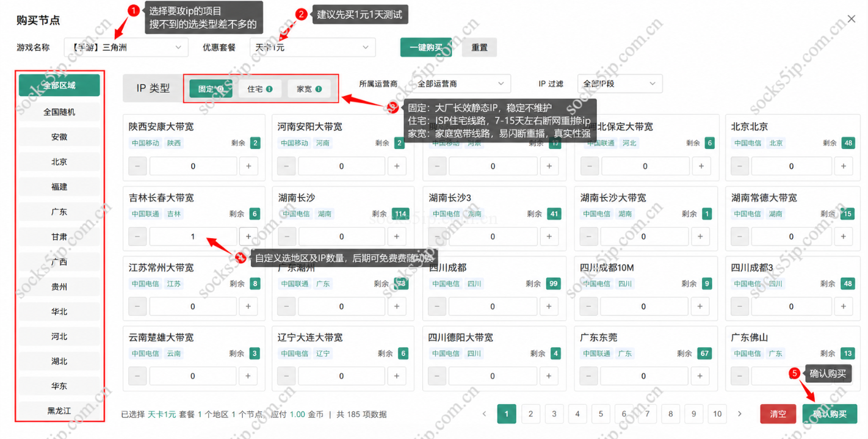Increase quantity for 湖南长沙3
The width and height of the screenshot is (868, 439).
click(549, 236)
